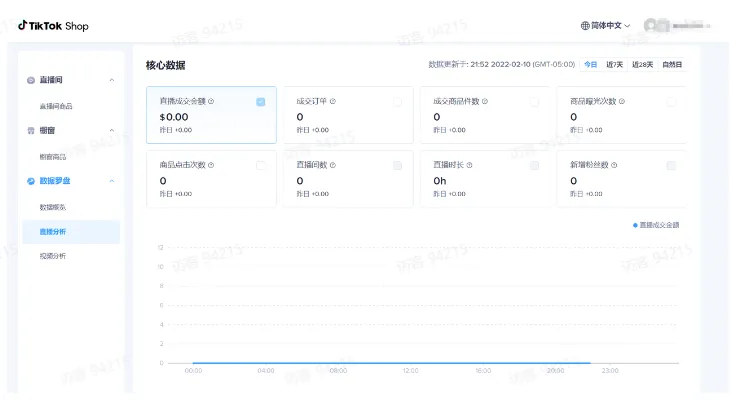The image size is (731, 400).
Task: Collapse the 直播间 section chevron
Action: (112, 80)
